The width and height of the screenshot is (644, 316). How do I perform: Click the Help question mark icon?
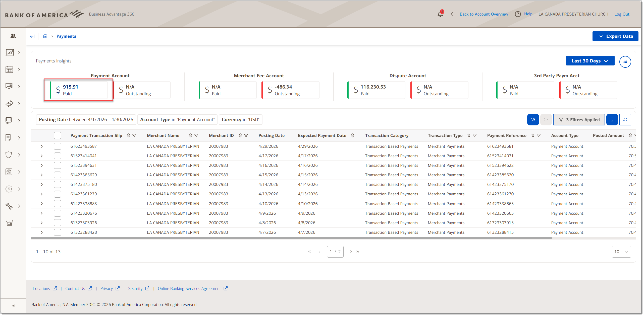coord(518,14)
